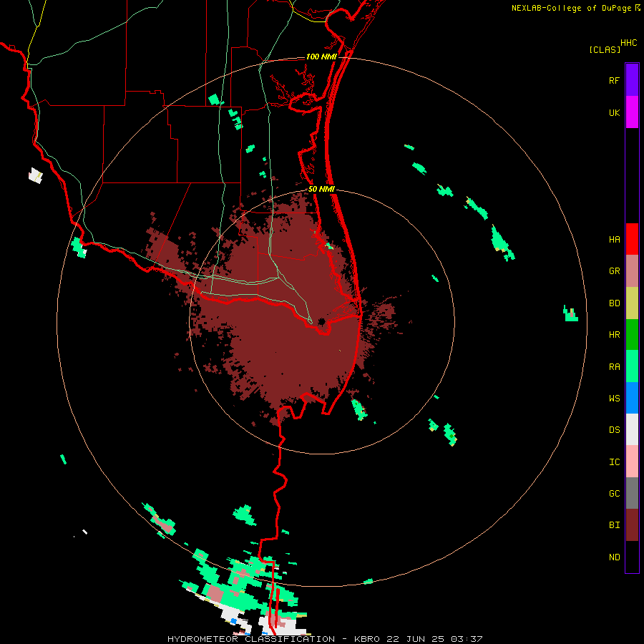644x644 pixels.
Task: Click the HHC product label
Action: (x=629, y=43)
